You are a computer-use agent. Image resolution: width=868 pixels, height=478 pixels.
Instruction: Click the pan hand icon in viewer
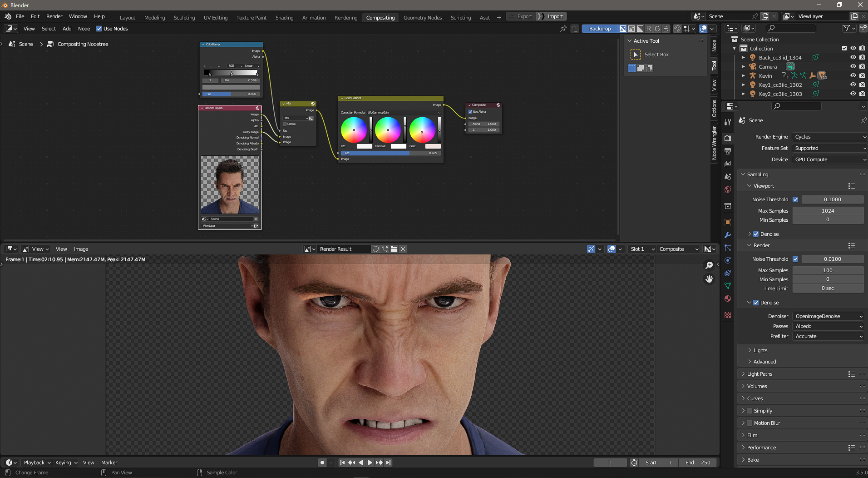click(709, 279)
